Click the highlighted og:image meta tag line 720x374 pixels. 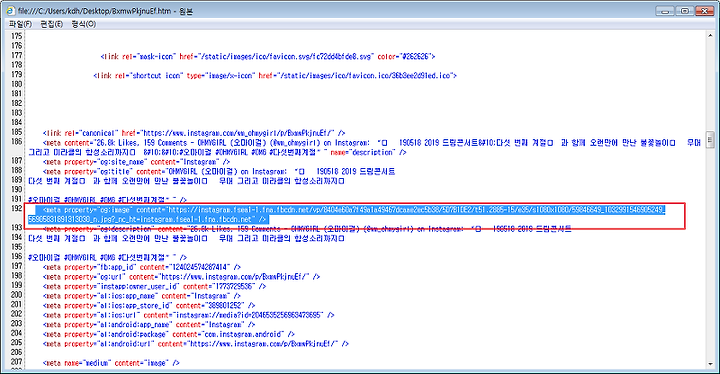point(347,215)
